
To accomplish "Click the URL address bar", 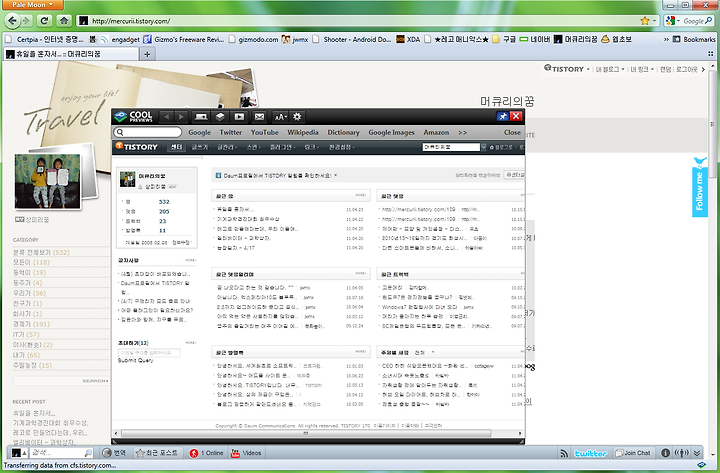I will tap(358, 21).
